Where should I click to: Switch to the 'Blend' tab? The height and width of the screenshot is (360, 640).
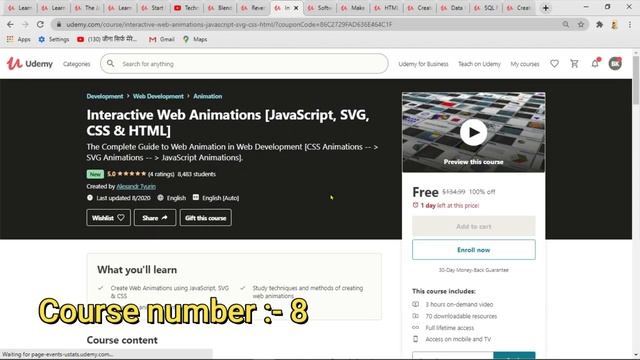pos(220,8)
